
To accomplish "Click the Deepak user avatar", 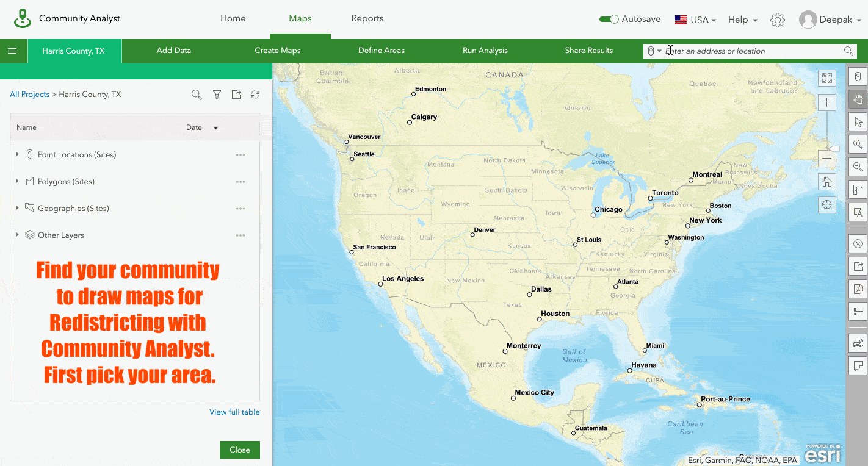I will 808,20.
